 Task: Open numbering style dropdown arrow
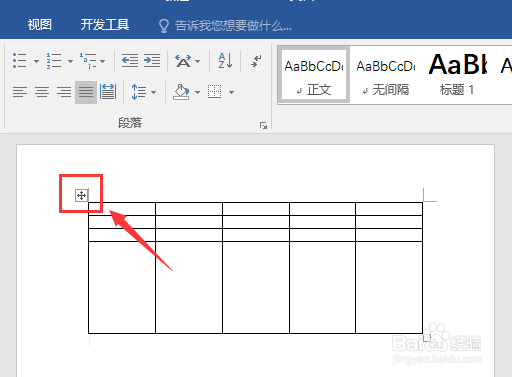(x=70, y=61)
